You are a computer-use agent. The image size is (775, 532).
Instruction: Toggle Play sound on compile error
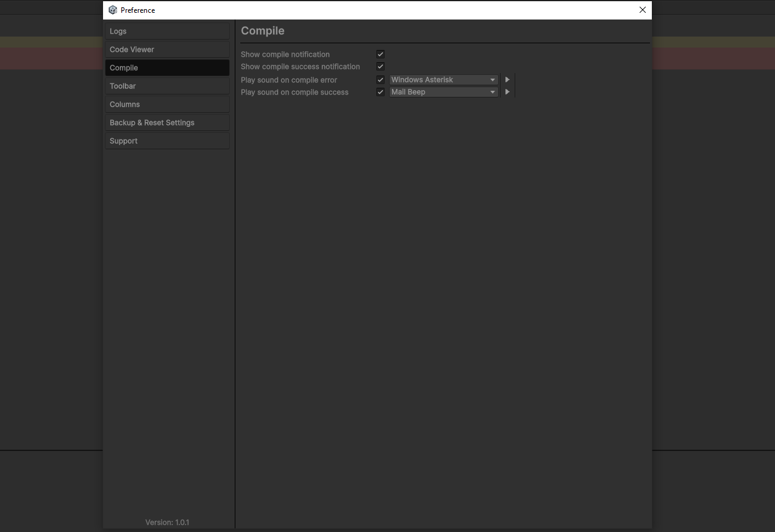tap(380, 80)
